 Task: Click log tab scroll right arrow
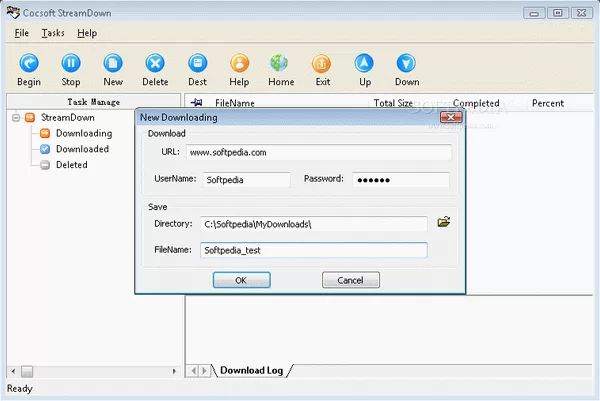204,371
